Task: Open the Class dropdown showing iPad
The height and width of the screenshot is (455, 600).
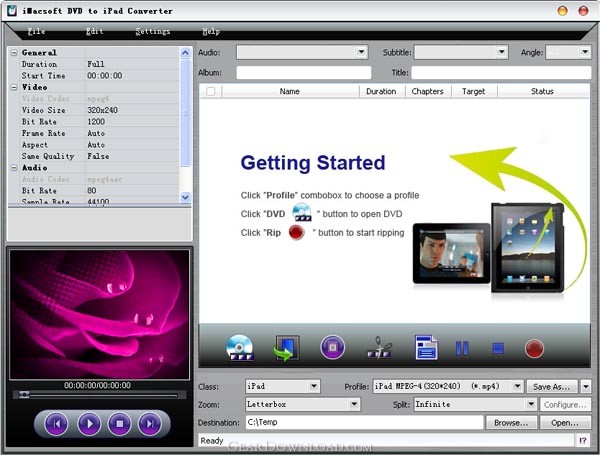Action: [314, 386]
